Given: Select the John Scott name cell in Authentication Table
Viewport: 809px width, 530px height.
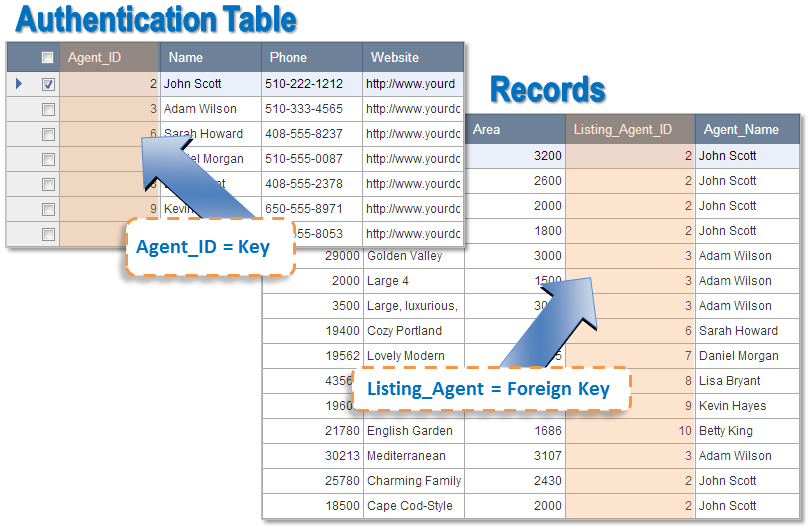Looking at the screenshot, I should [x=211, y=84].
